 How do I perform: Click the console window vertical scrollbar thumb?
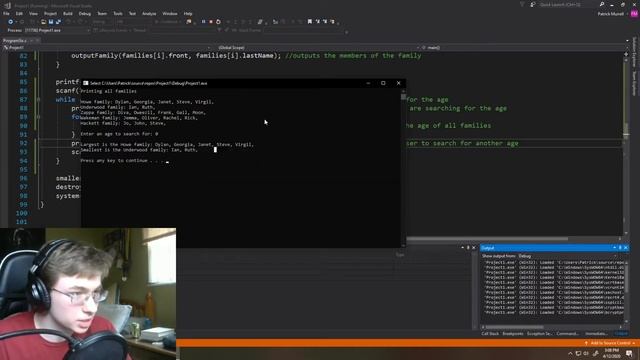coord(403,97)
